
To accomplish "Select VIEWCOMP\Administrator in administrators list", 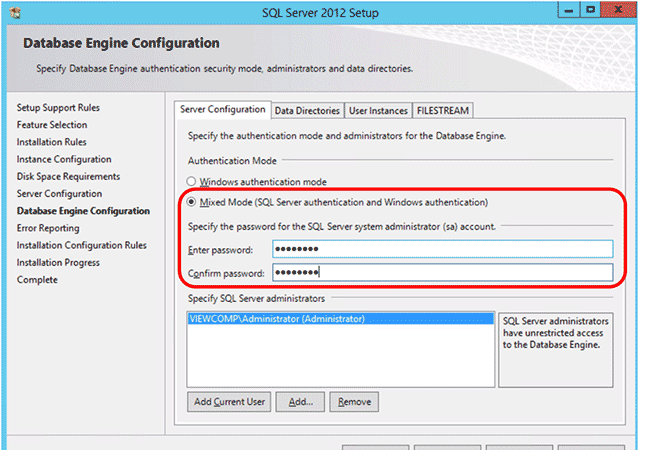I will pyautogui.click(x=341, y=319).
